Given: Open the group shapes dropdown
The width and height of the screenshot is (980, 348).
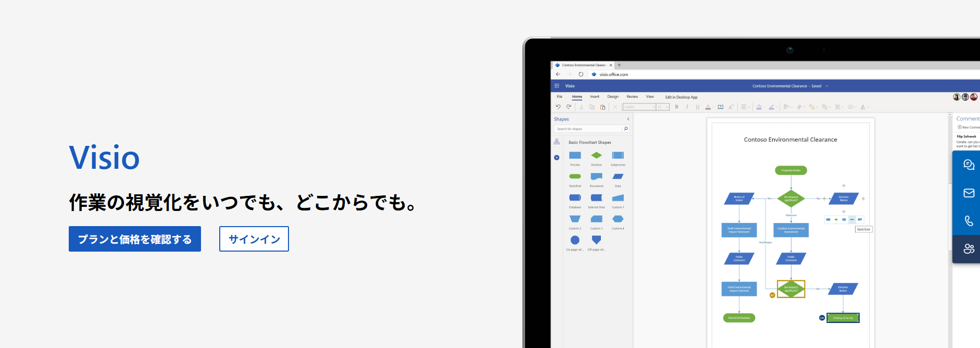Looking at the screenshot, I should [x=839, y=107].
